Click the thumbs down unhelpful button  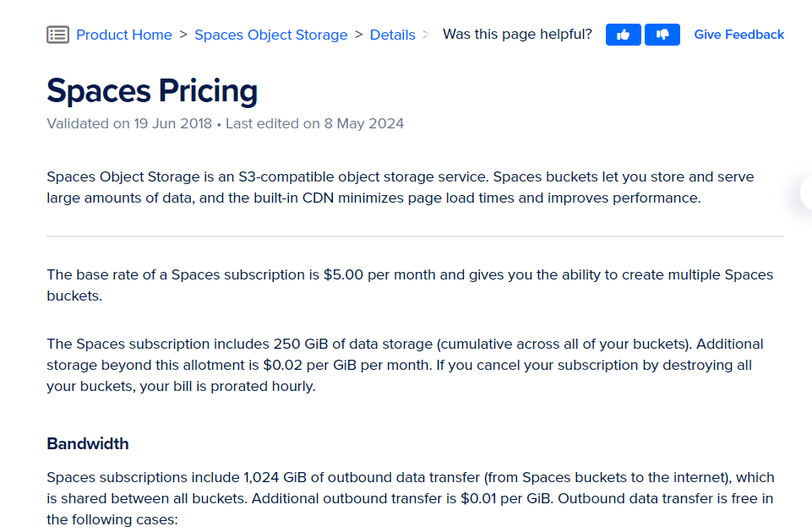point(662,35)
